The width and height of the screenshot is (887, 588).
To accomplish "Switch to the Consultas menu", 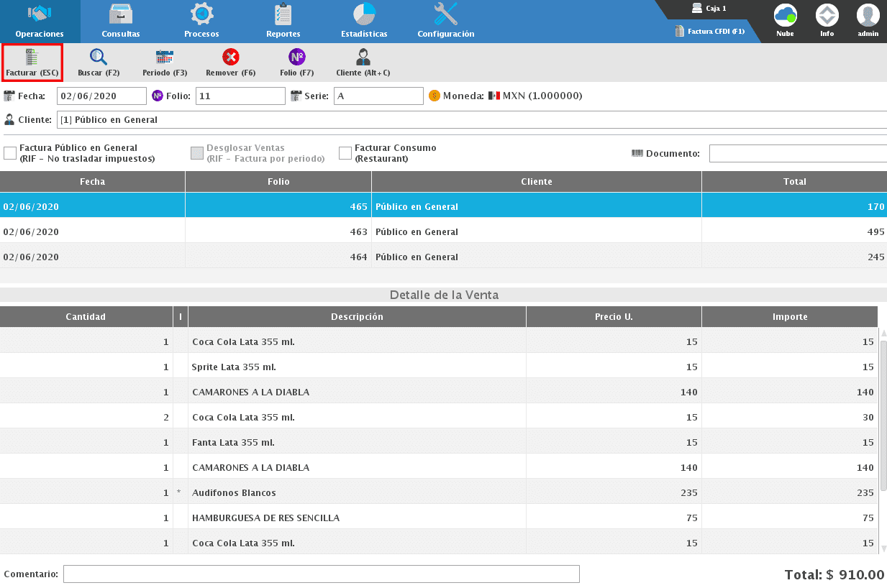I will point(121,22).
